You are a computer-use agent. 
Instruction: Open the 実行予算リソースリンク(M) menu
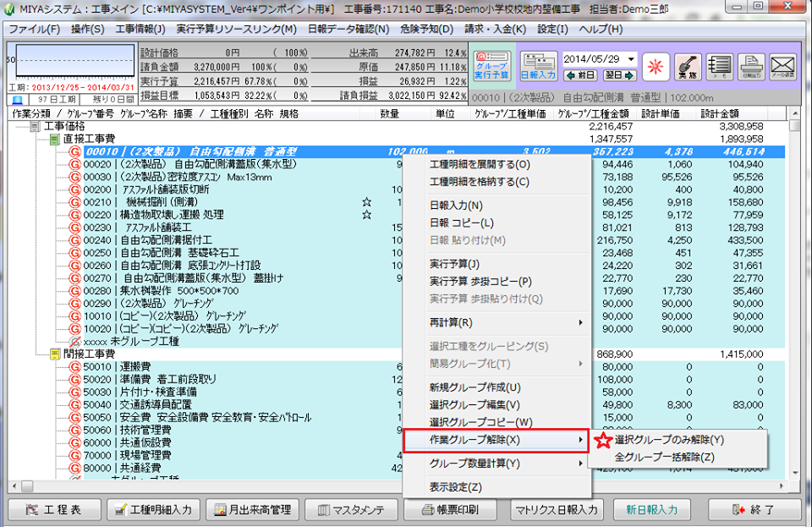pyautogui.click(x=236, y=29)
